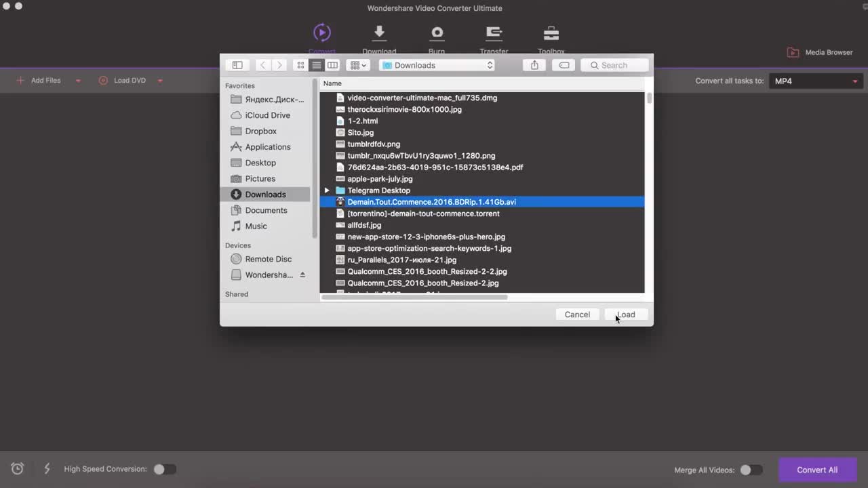Open the schedule alarm clock icon

18,468
